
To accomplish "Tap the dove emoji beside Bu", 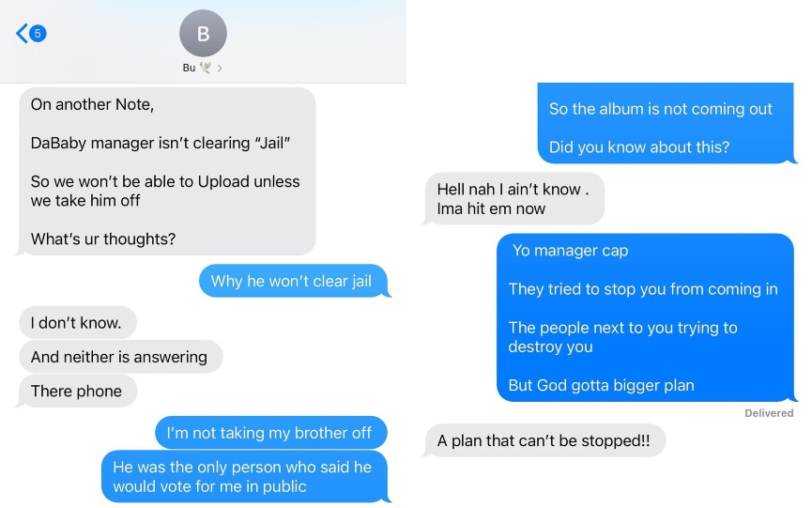I will click(206, 68).
